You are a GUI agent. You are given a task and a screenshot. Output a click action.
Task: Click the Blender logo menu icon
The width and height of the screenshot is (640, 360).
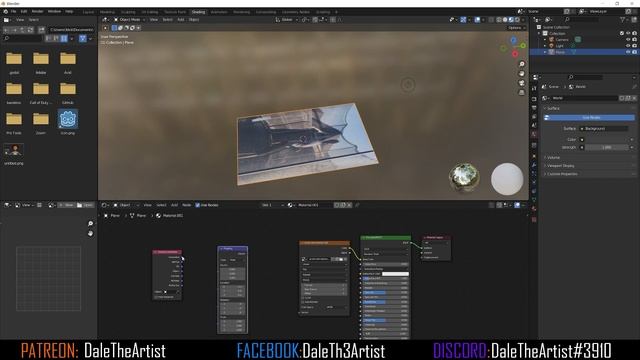5,11
